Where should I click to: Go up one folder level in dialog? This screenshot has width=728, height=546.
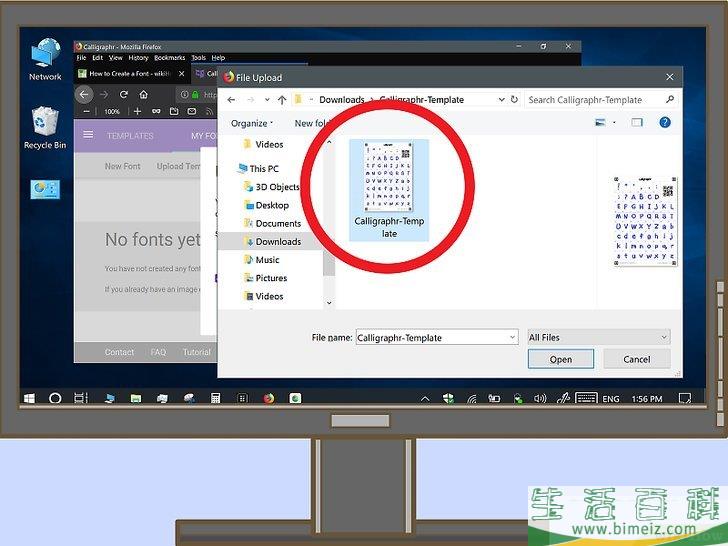pos(282,99)
